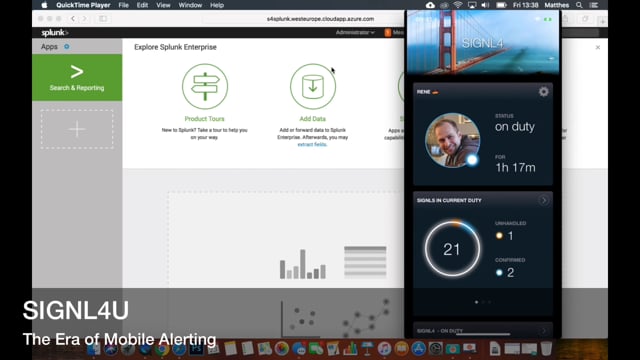Click the Safari address bar URL
Viewport: 640px width, 360px height.
tap(320, 19)
